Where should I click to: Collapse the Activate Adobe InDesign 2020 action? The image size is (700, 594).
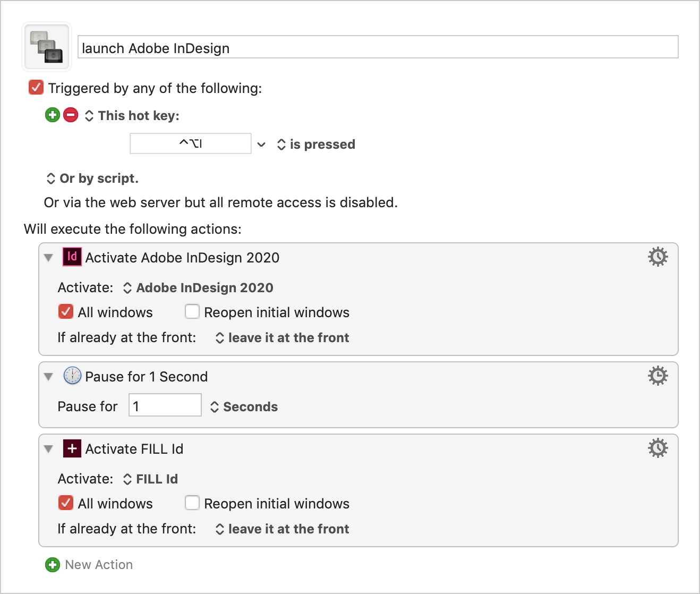[49, 258]
